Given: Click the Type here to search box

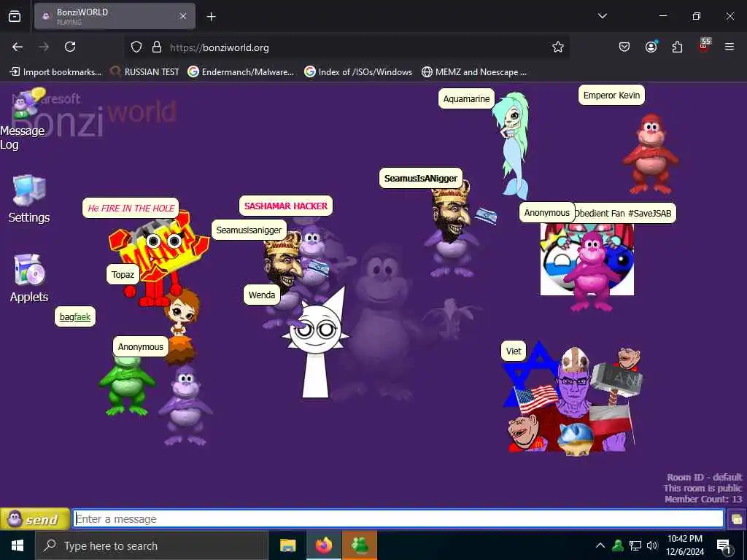Looking at the screenshot, I should 152,545.
